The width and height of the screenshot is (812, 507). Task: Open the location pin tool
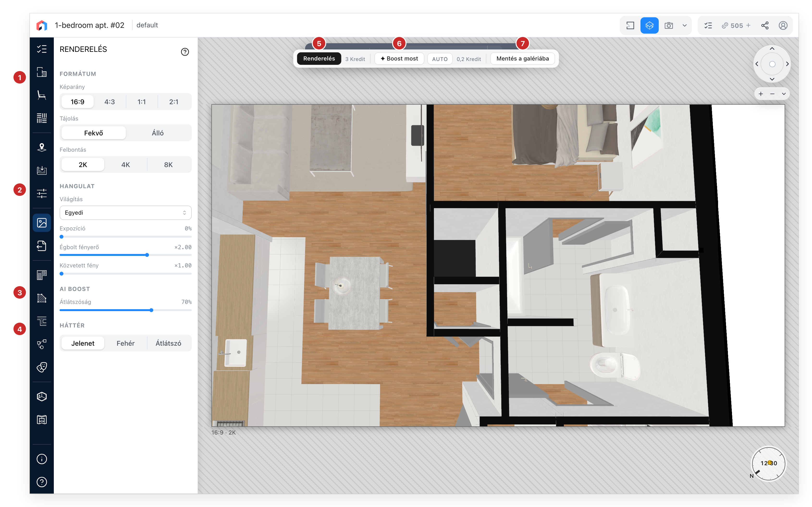click(42, 148)
